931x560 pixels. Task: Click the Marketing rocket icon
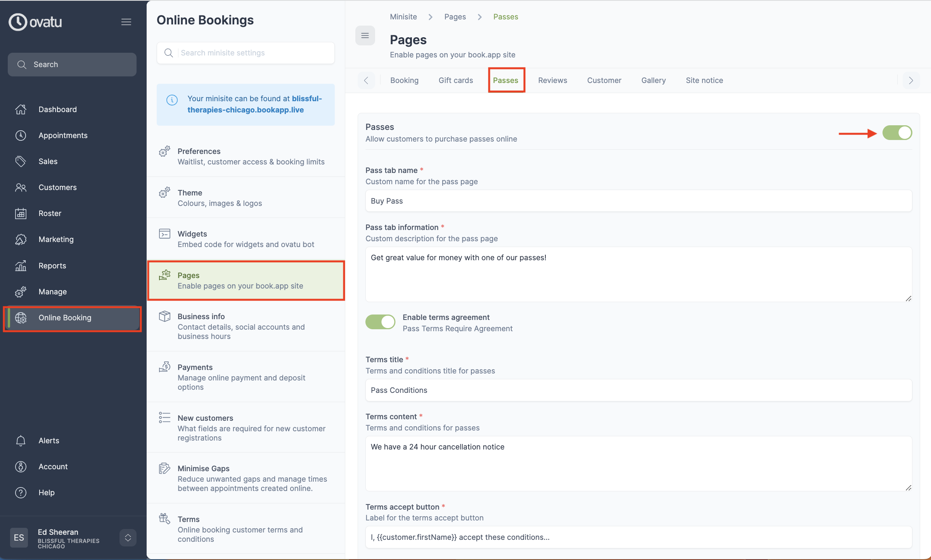point(21,239)
